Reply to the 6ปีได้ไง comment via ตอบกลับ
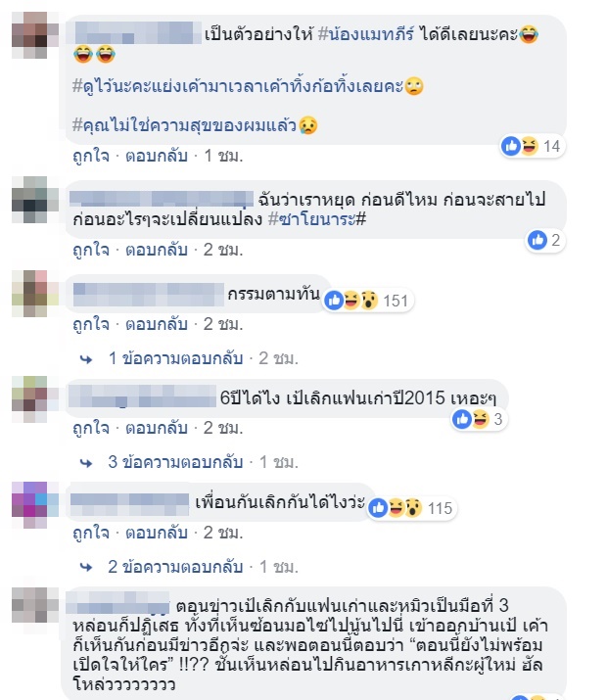This screenshot has width=607, height=700. (157, 428)
